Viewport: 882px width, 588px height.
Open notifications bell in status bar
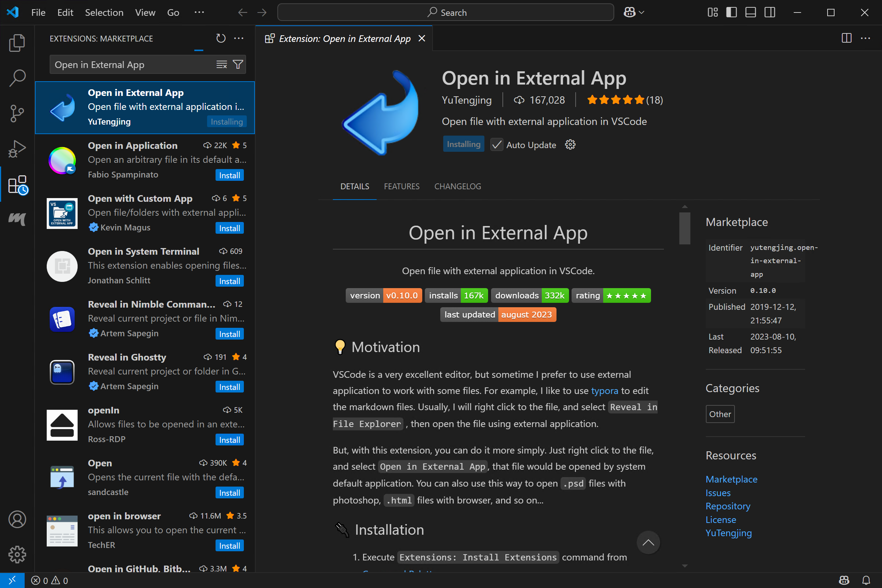tap(866, 580)
